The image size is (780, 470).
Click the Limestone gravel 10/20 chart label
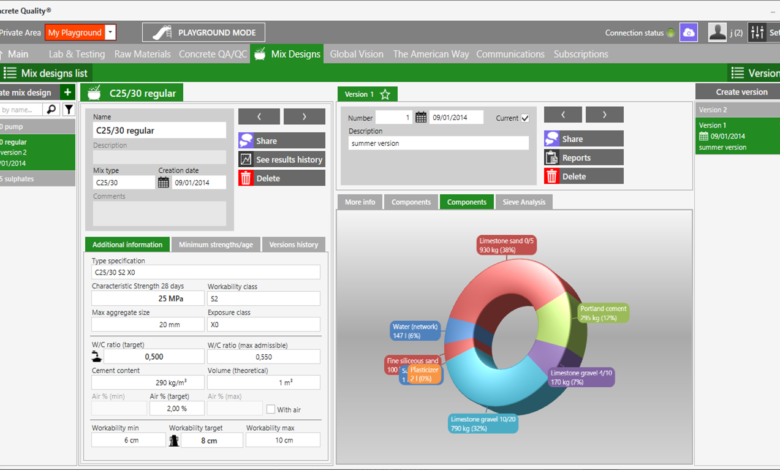point(483,423)
